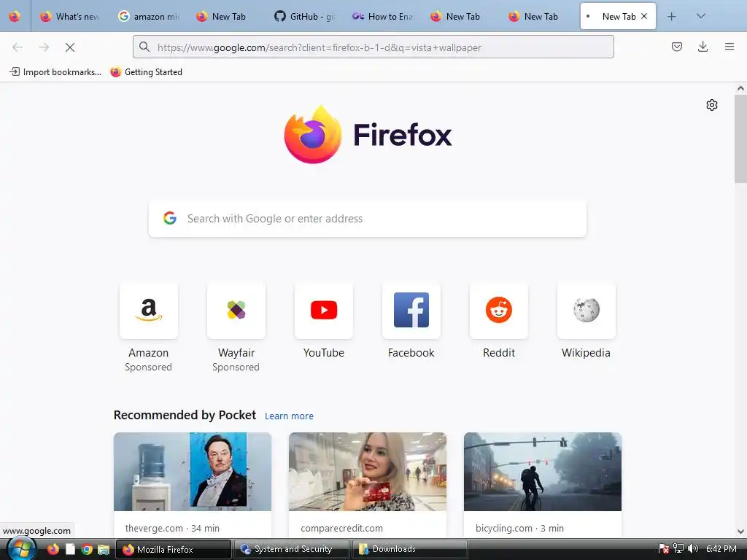Click the Recommended by Pocket heading
This screenshot has width=747, height=560.
(185, 415)
